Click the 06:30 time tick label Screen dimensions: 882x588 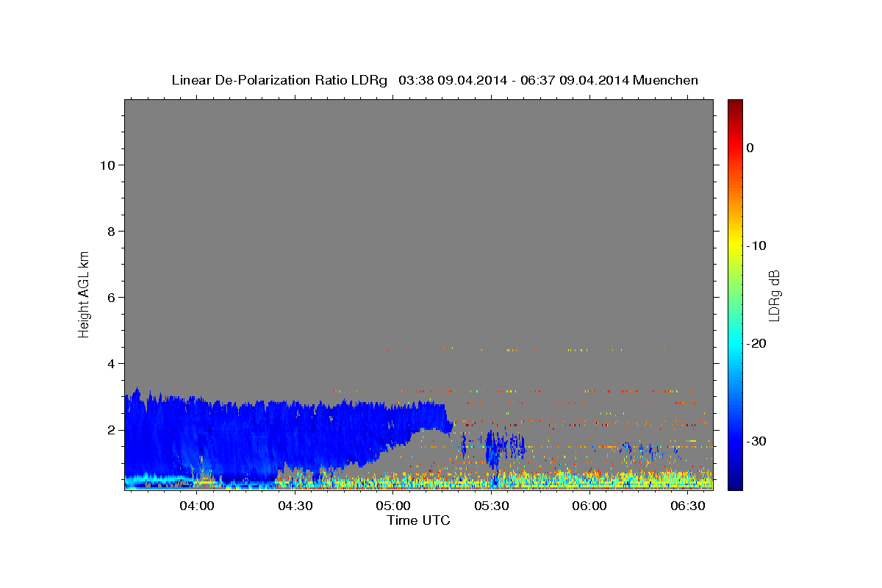[688, 506]
